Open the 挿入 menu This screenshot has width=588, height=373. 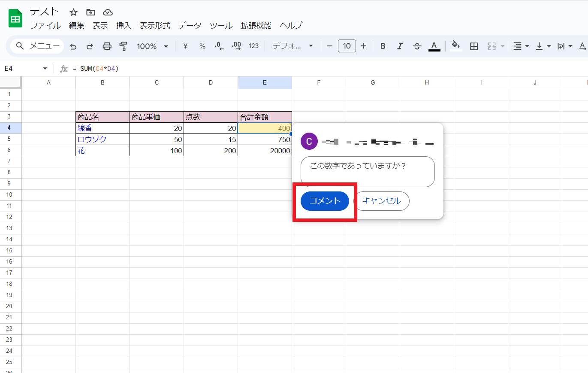[124, 26]
